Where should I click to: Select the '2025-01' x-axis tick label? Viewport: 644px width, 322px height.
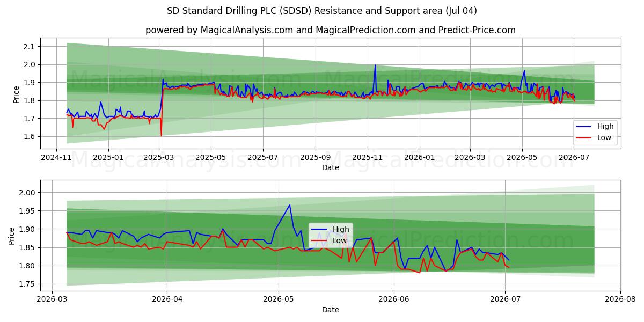coord(108,158)
